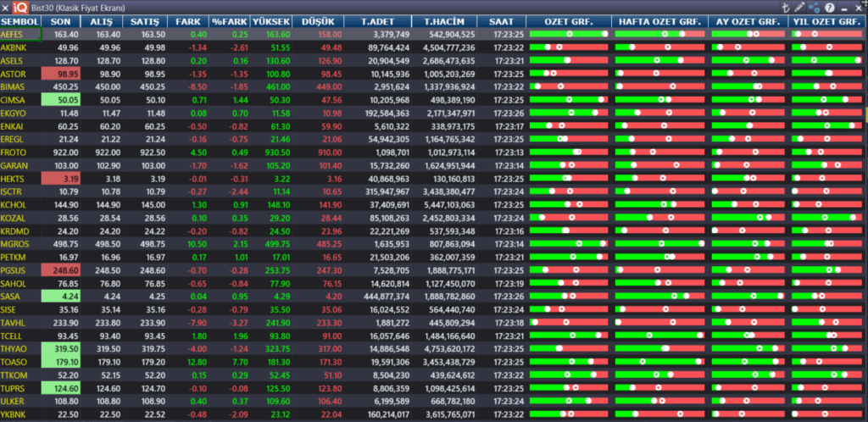Sort by SON column header
The image size is (868, 422).
61,21
